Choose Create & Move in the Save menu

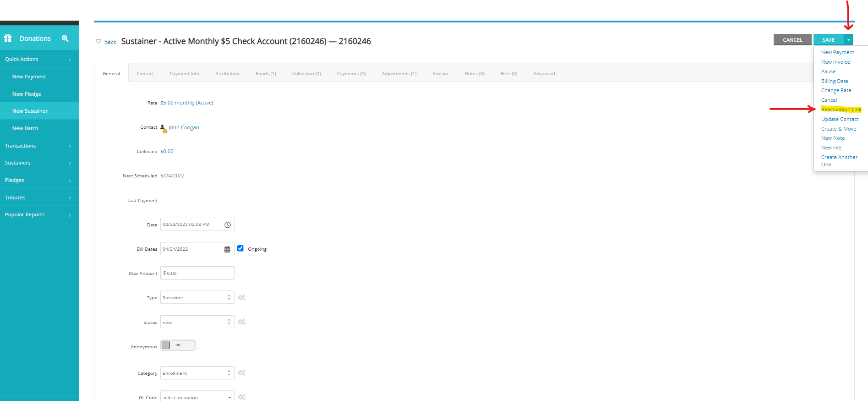tap(839, 129)
